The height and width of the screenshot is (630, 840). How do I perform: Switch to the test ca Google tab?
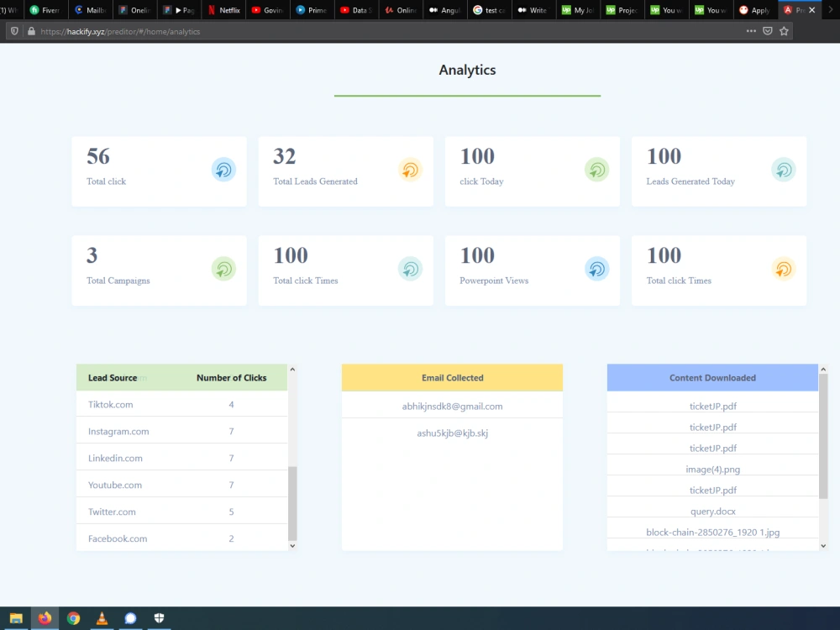tap(490, 9)
